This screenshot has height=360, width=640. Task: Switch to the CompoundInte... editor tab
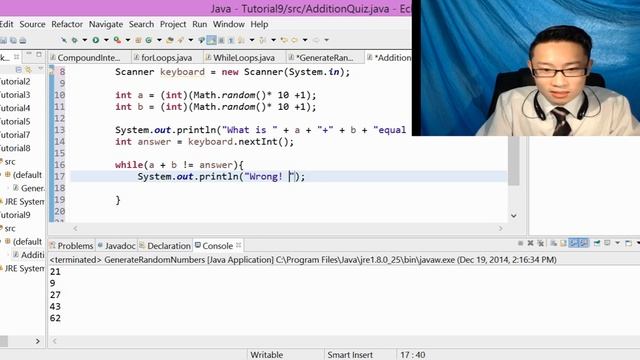(89, 58)
